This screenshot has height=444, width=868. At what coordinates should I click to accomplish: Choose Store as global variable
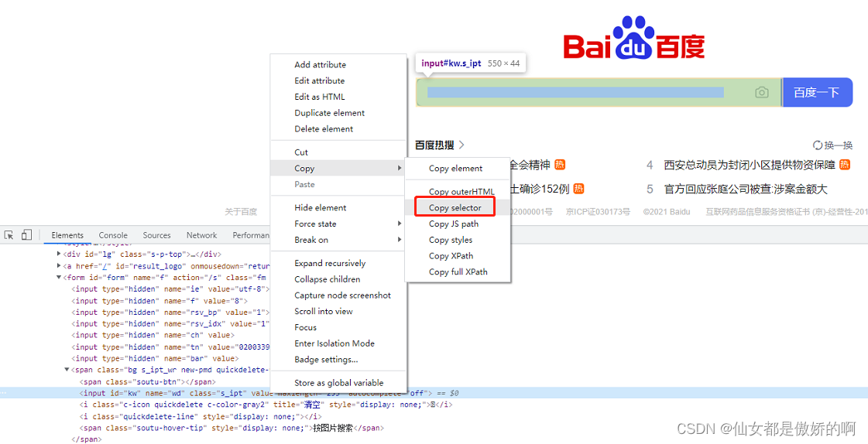pos(339,383)
